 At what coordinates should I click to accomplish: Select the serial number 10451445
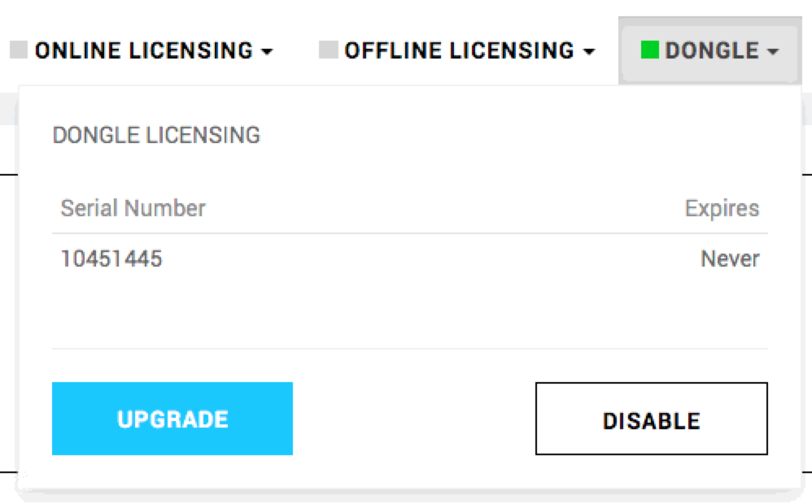click(x=111, y=259)
